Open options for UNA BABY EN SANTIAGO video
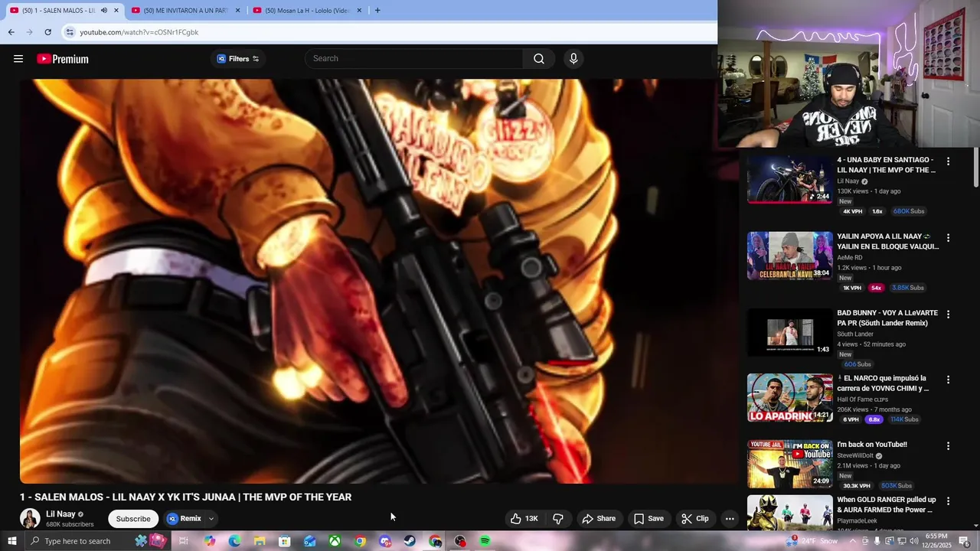 (948, 161)
